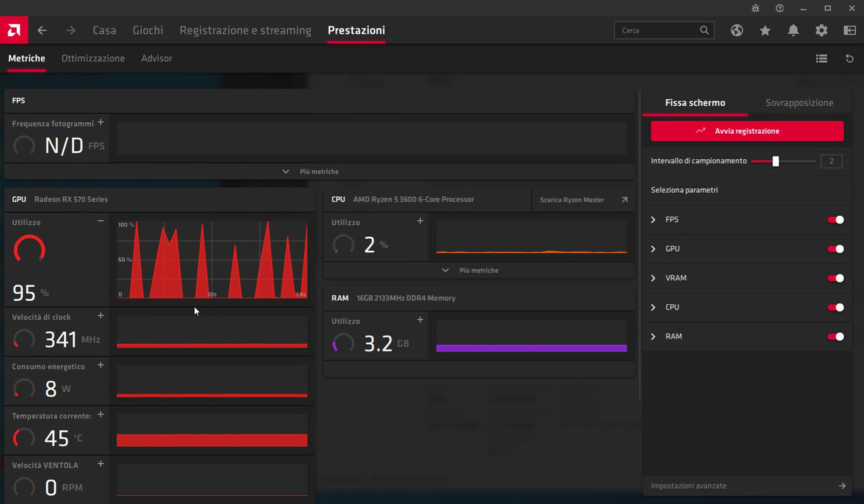Expand the GPU parameter chevron
Screen dimensions: 864x504
click(653, 249)
